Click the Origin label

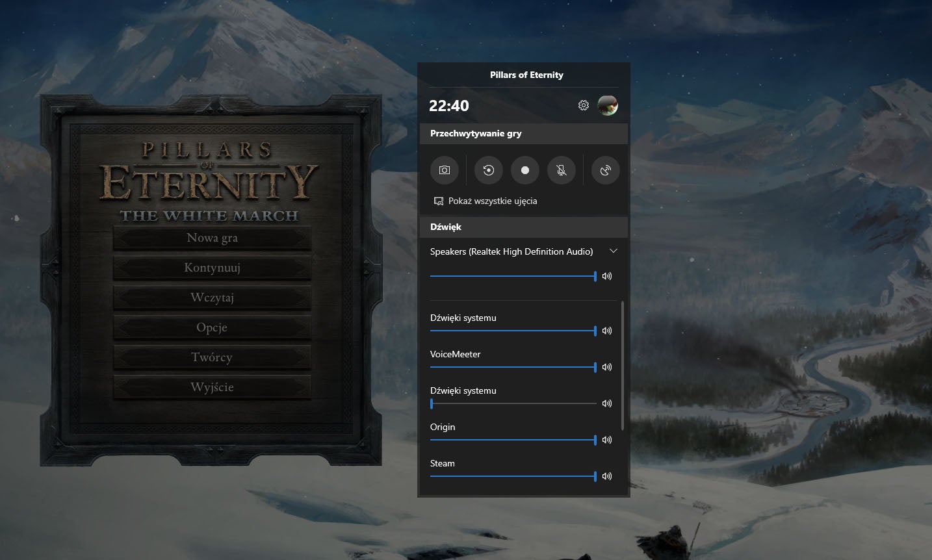(x=443, y=427)
